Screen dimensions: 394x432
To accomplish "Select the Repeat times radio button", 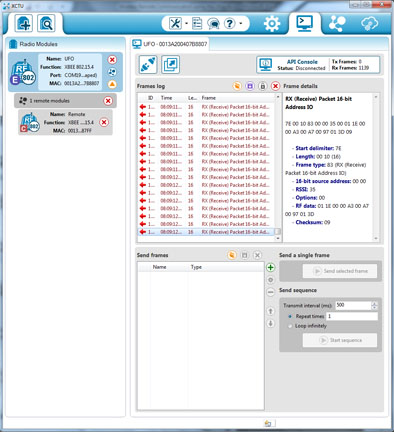I will pyautogui.click(x=290, y=316).
